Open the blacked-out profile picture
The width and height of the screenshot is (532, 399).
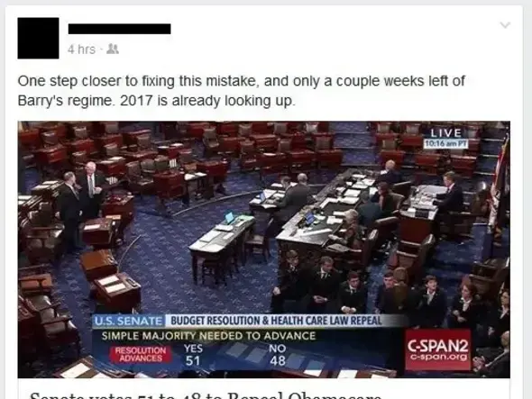38,38
